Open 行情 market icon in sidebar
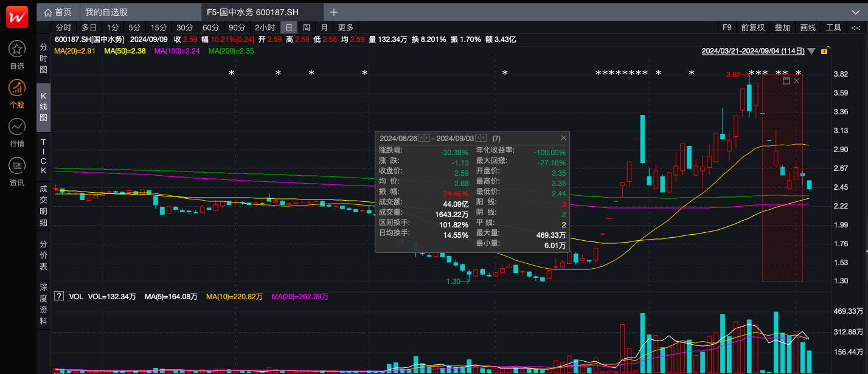The image size is (868, 374). 17,127
